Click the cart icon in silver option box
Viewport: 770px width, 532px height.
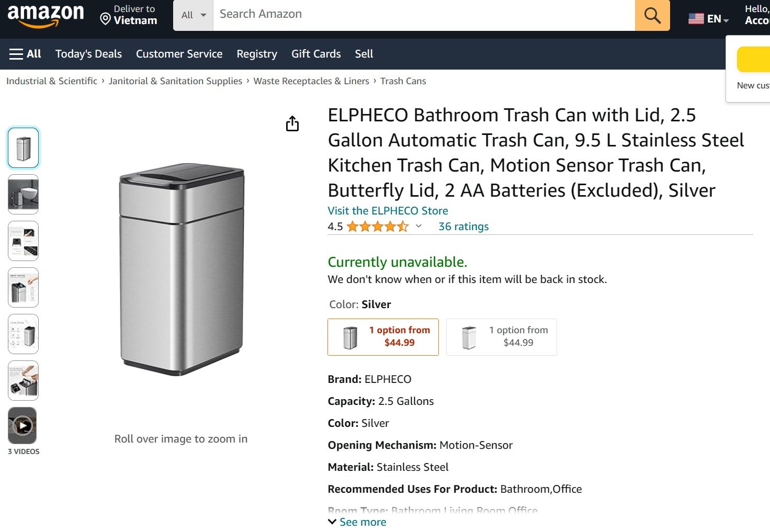(351, 336)
